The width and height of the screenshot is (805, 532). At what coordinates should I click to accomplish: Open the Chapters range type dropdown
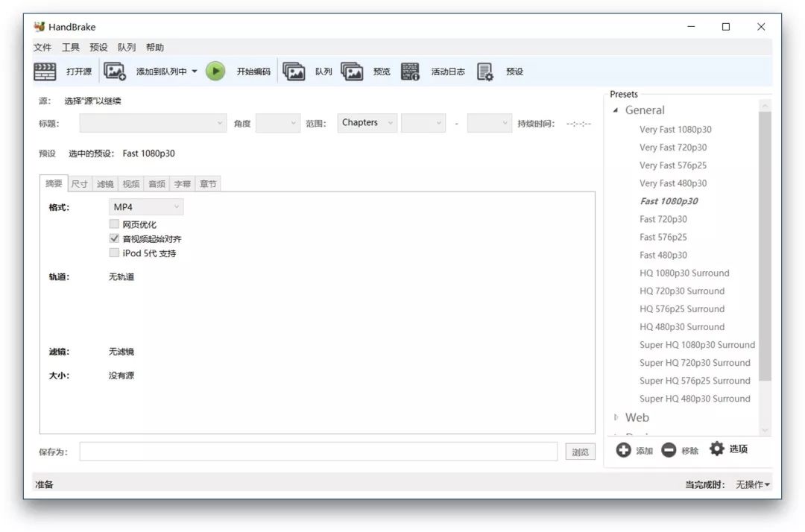coord(367,123)
